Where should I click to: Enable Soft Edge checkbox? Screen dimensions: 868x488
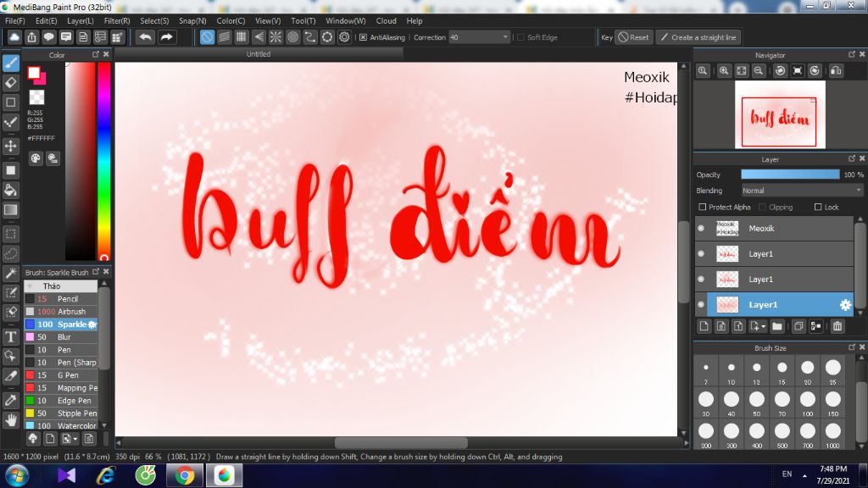(x=520, y=37)
